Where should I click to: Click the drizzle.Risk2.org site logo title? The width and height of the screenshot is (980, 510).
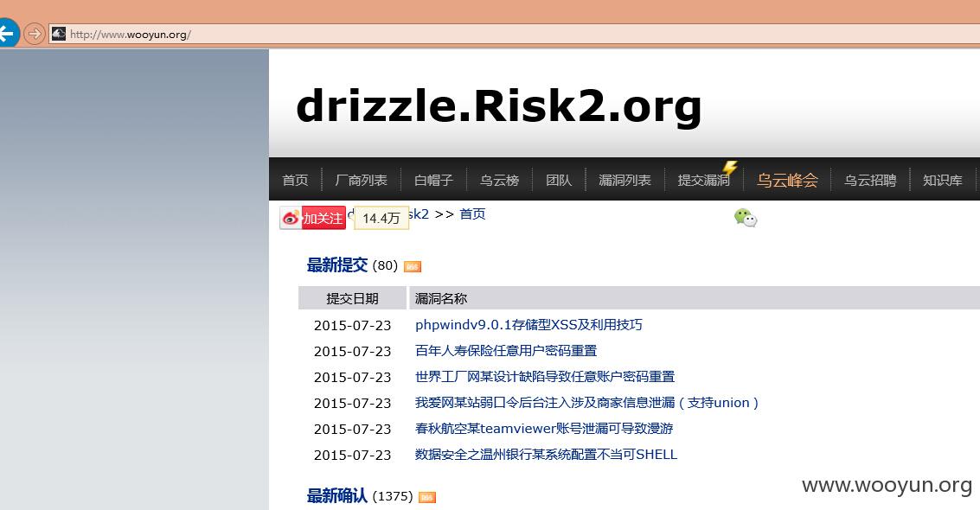click(499, 106)
